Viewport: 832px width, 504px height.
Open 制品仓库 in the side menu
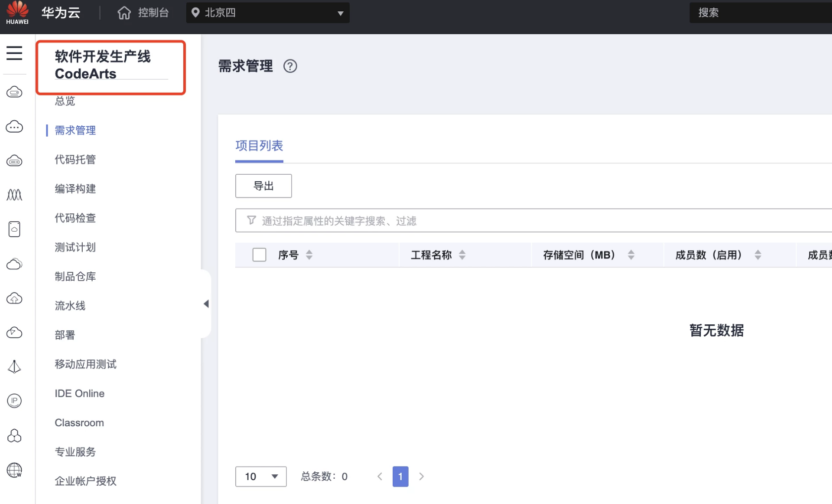pyautogui.click(x=75, y=276)
